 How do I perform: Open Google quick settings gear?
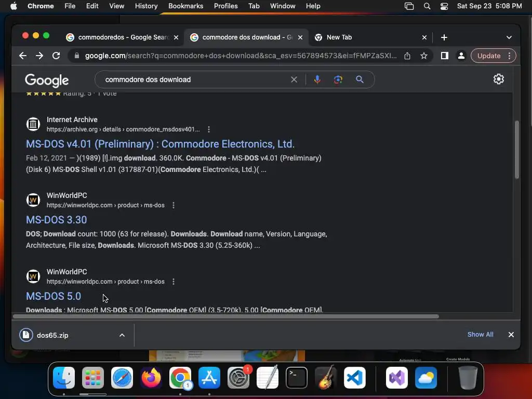[x=498, y=79]
